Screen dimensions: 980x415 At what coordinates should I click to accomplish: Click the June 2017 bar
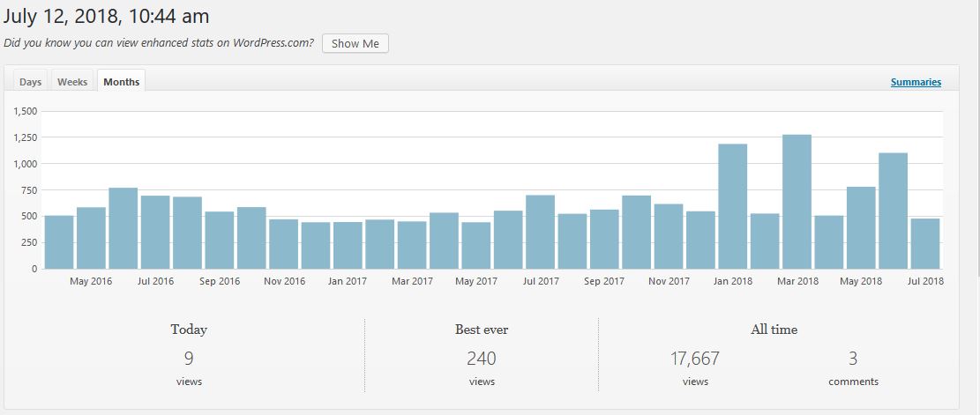click(x=508, y=240)
